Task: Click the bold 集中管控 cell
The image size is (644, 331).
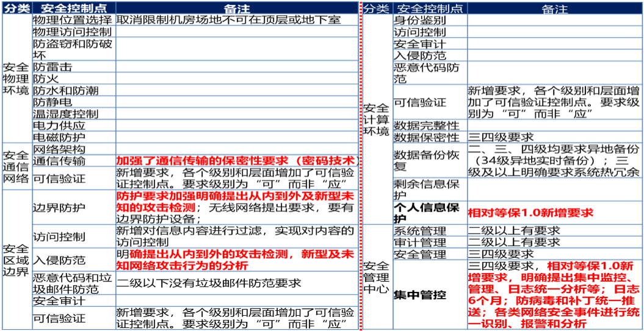Action: coord(430,295)
